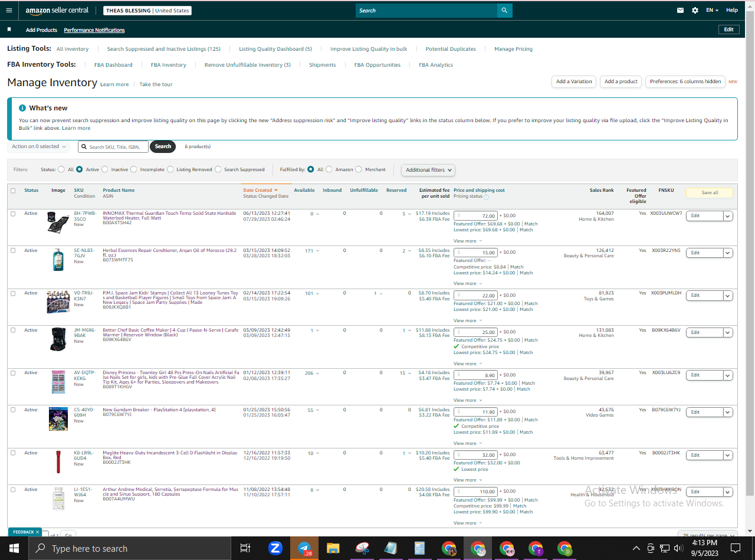Image resolution: width=755 pixels, height=560 pixels.
Task: Open the Manage Pricing tool
Action: pyautogui.click(x=513, y=49)
